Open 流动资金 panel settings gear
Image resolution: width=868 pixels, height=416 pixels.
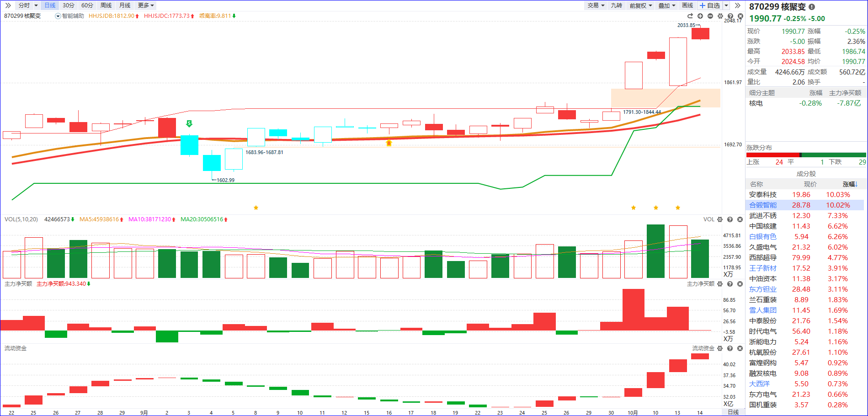pyautogui.click(x=720, y=348)
